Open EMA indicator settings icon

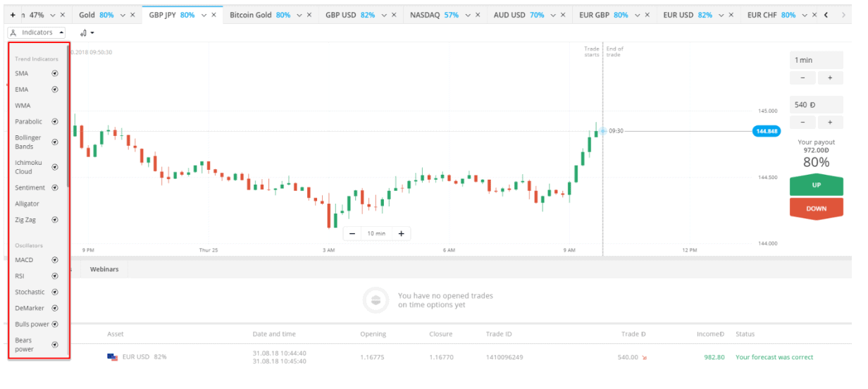(x=55, y=89)
